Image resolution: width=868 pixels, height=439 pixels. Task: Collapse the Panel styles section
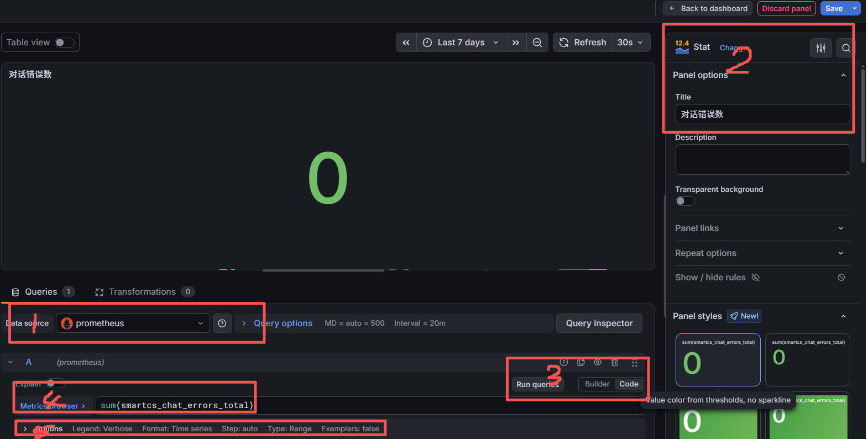tap(843, 316)
